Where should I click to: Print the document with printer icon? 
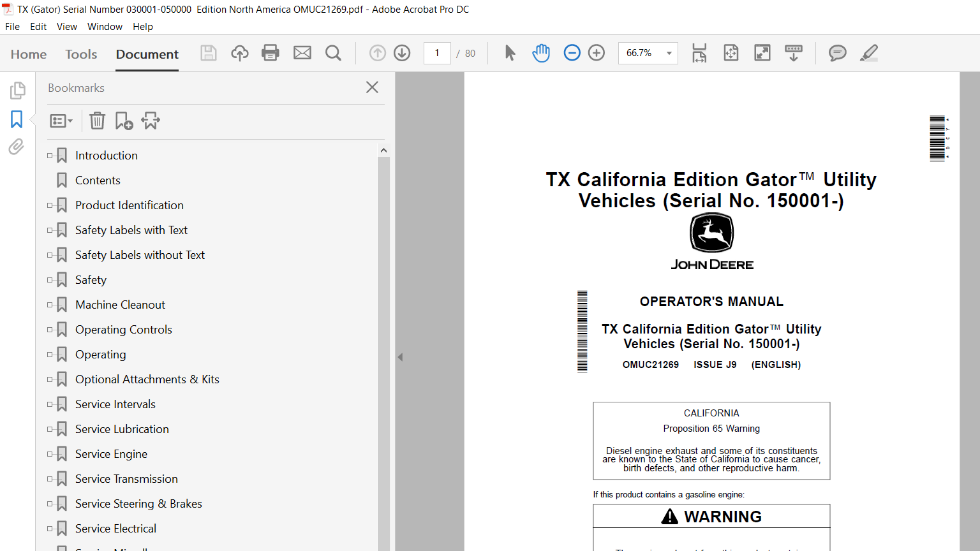point(271,53)
